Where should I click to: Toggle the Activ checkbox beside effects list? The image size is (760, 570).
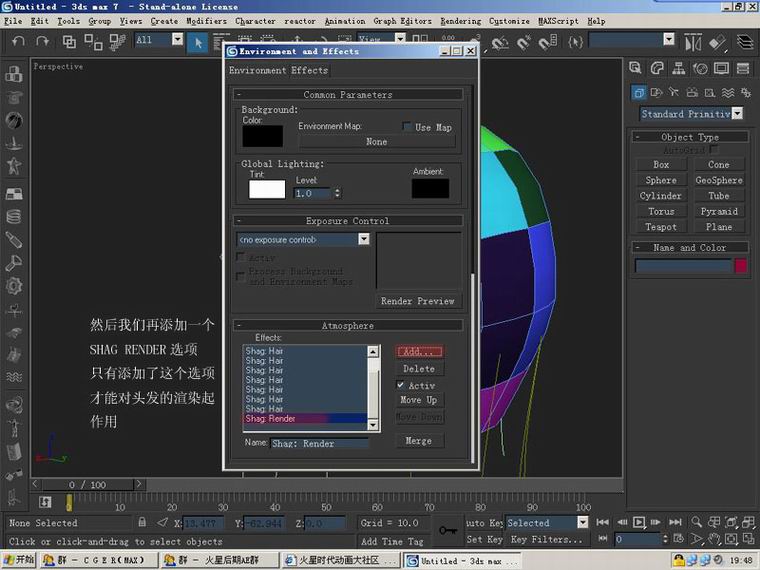[400, 385]
